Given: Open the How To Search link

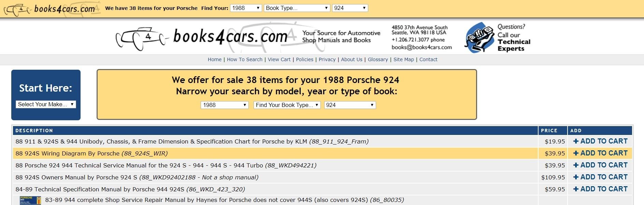Looking at the screenshot, I should (245, 59).
